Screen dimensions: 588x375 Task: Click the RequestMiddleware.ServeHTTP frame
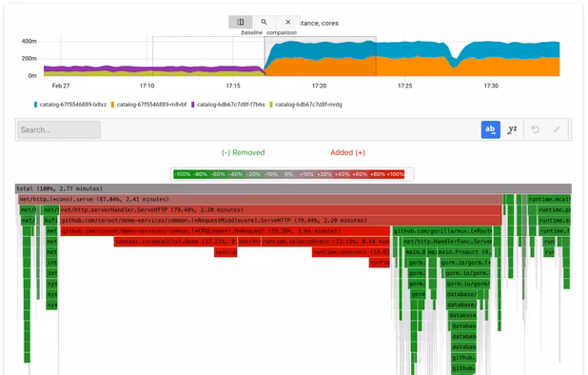point(281,220)
